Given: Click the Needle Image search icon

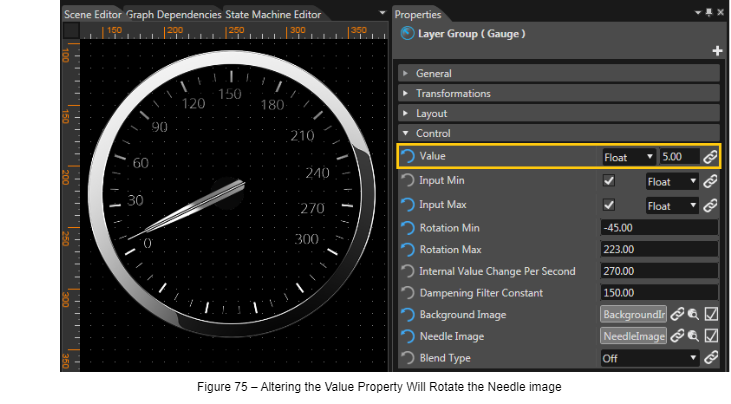Looking at the screenshot, I should tap(694, 336).
